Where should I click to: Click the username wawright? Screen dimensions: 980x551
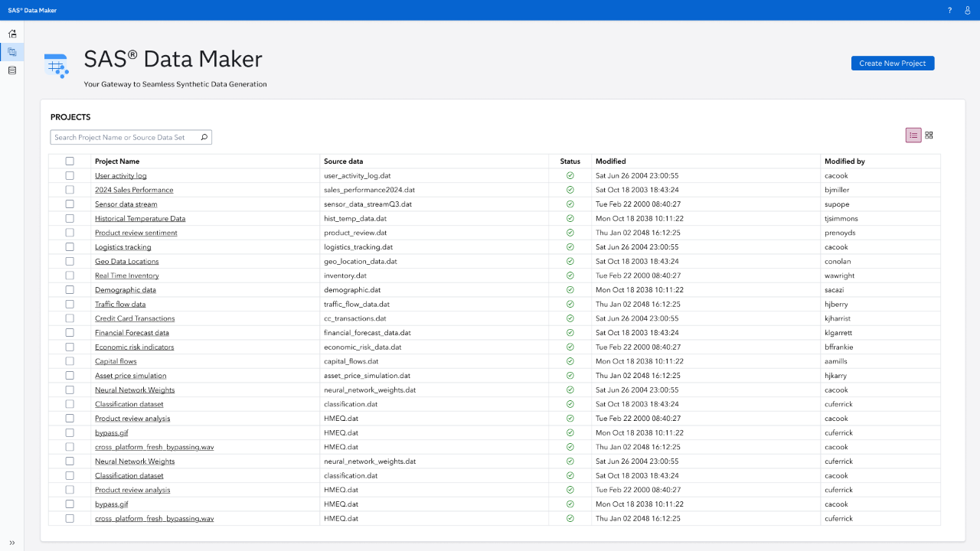(x=840, y=275)
